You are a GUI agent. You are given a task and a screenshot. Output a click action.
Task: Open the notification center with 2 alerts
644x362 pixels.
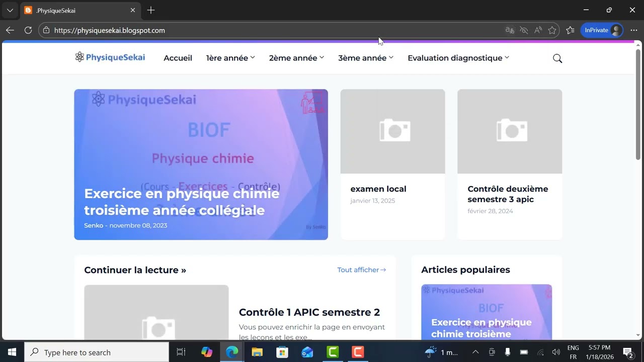[x=628, y=352]
